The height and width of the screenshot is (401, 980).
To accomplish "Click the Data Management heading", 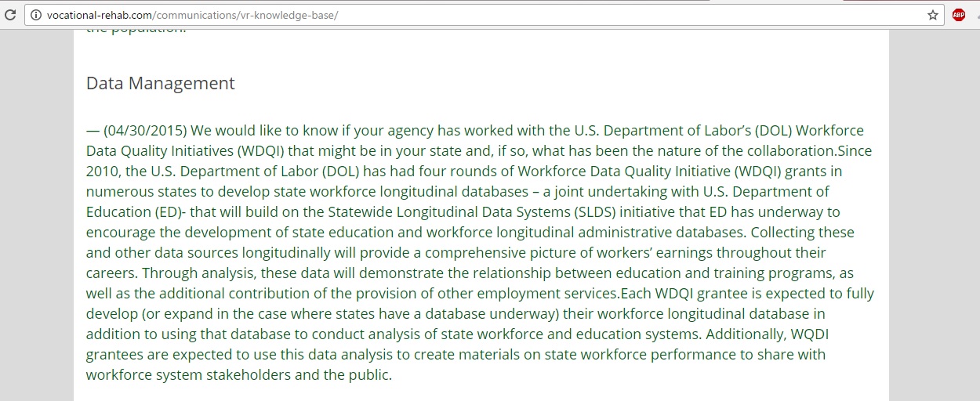I will point(161,83).
